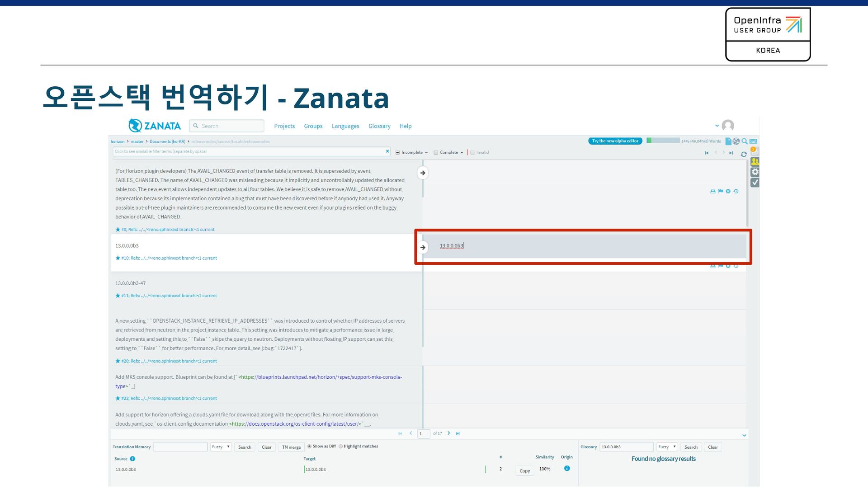Click the TM merge button
Screen dimensions: 868x488
[292, 447]
